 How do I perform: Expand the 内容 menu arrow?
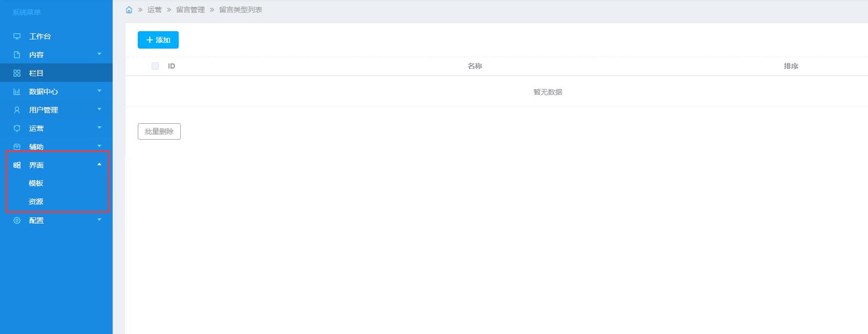(99, 54)
